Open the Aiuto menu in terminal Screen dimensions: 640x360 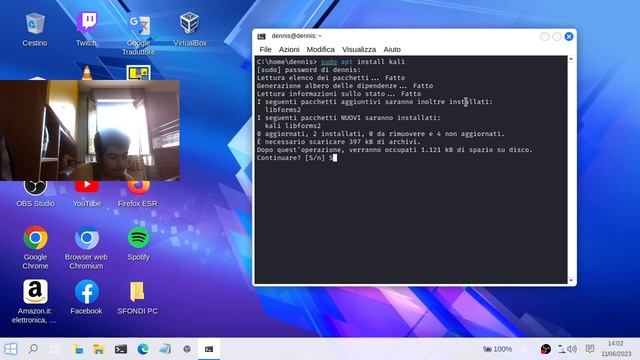click(x=392, y=49)
